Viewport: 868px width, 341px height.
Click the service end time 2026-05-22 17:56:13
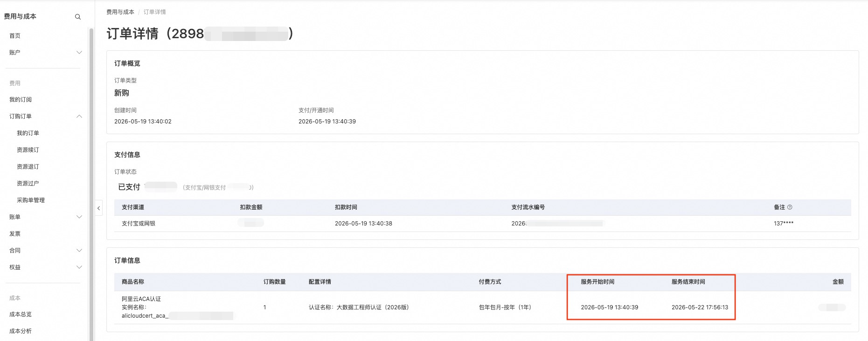[x=700, y=307]
